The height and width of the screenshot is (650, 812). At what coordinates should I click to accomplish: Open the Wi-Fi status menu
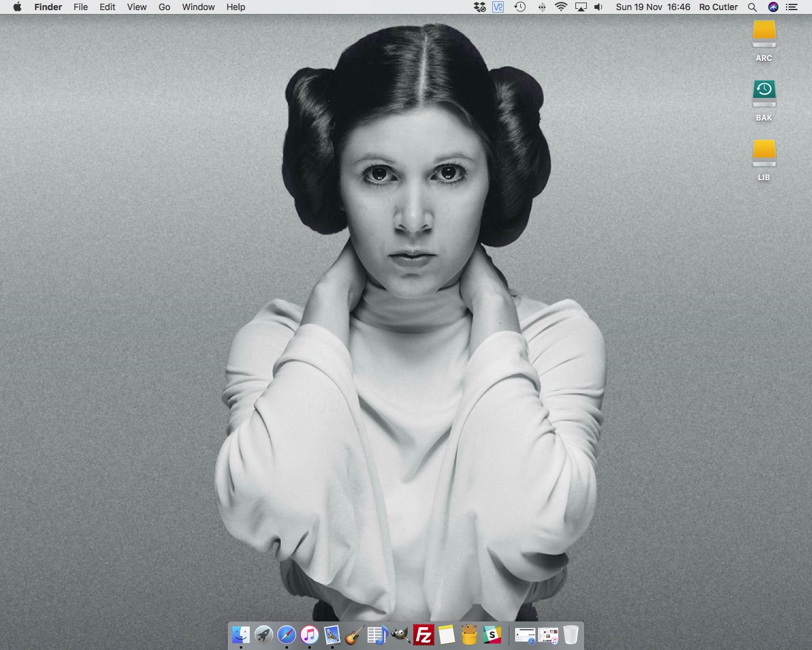click(x=561, y=7)
